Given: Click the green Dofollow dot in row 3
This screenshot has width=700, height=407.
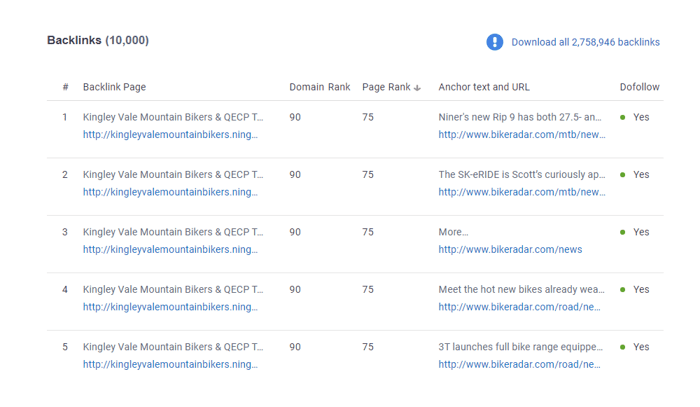Looking at the screenshot, I should [623, 232].
